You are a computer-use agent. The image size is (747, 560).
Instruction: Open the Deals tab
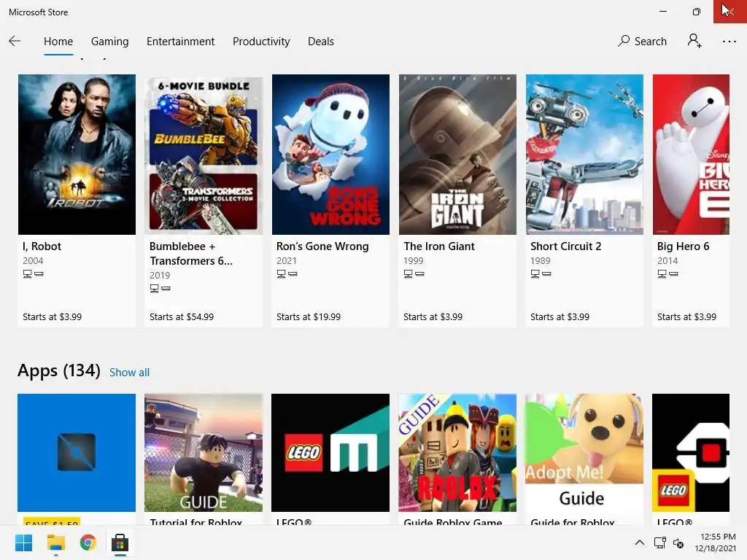coord(321,42)
